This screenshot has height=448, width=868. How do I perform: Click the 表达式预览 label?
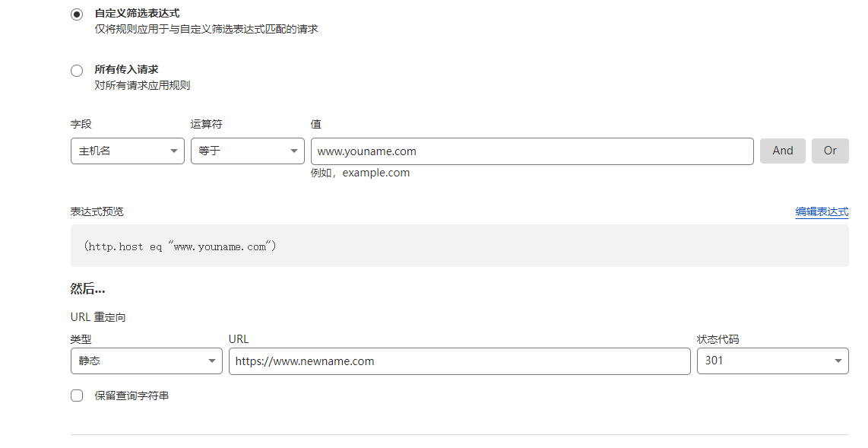[97, 211]
